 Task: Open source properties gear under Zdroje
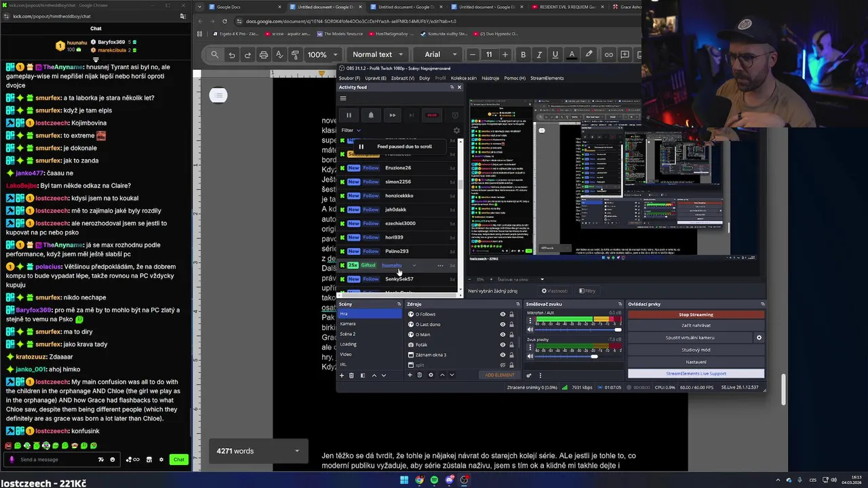coord(431,375)
